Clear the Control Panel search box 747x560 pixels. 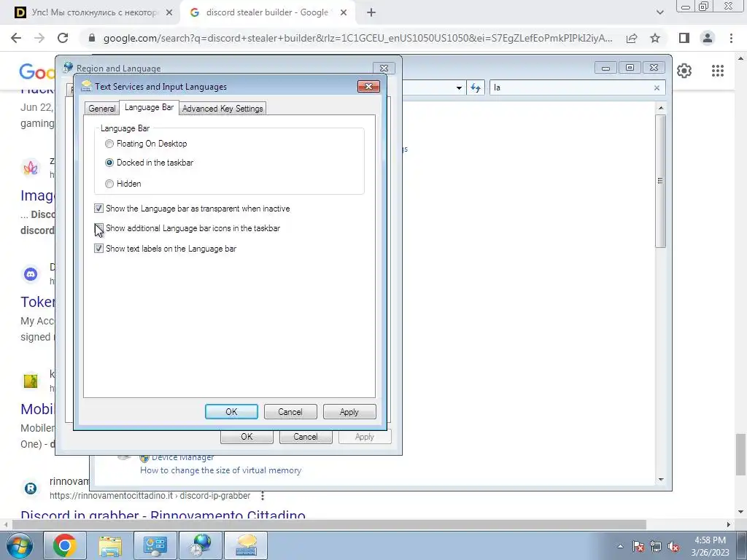click(x=657, y=87)
